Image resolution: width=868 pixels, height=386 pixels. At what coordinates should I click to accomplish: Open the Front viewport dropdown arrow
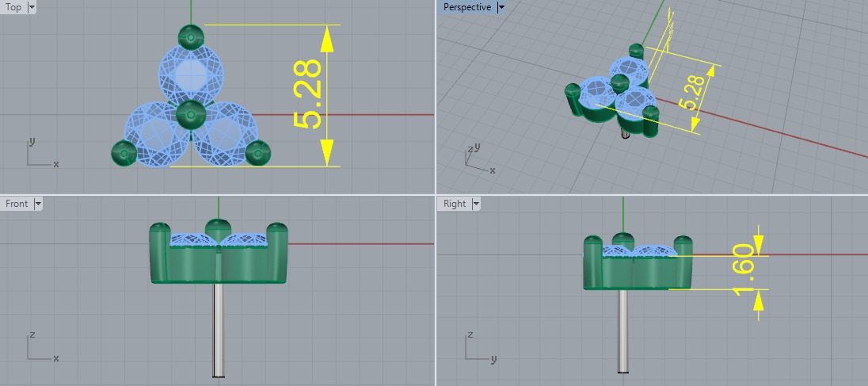(38, 204)
